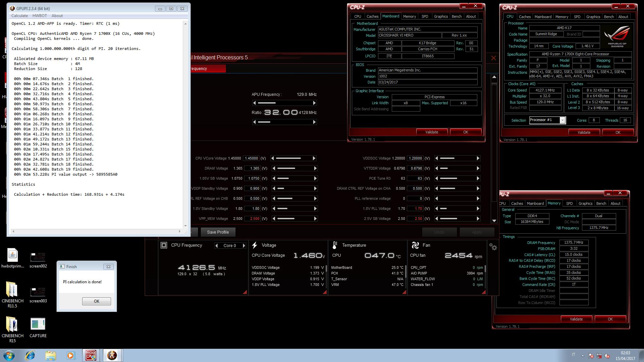
Task: Open CINEBENCH R15 folder icon
Action: click(12, 329)
